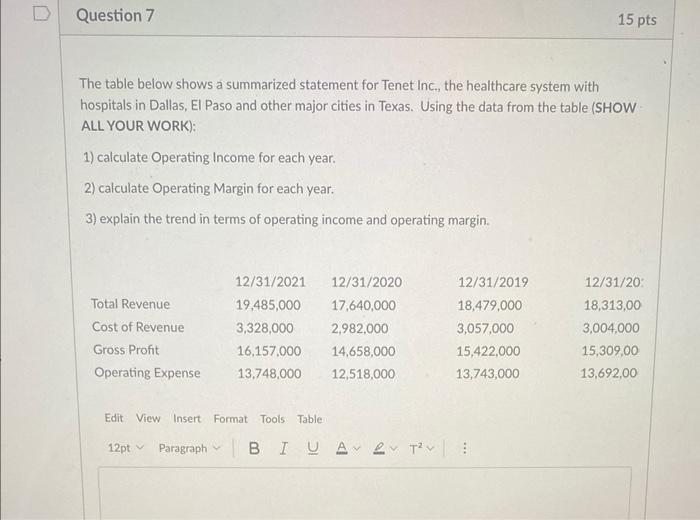
Task: Select the value 2,982,000
Action: [x=360, y=329]
